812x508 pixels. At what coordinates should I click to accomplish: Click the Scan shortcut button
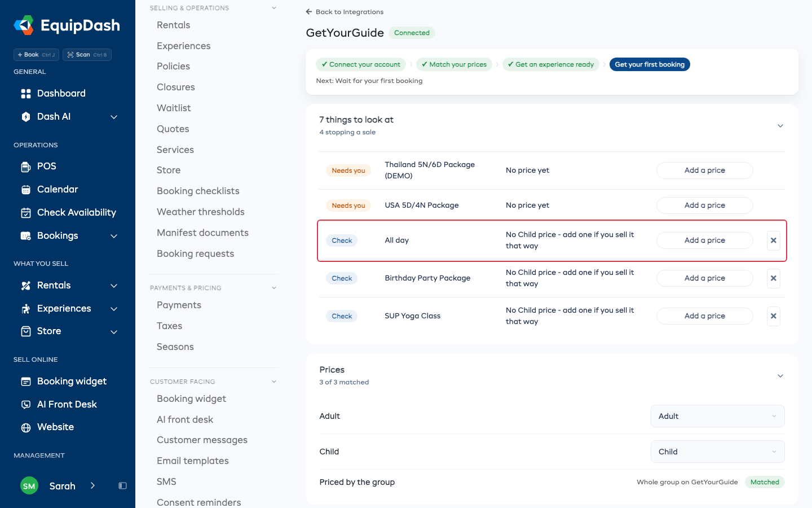(x=87, y=55)
